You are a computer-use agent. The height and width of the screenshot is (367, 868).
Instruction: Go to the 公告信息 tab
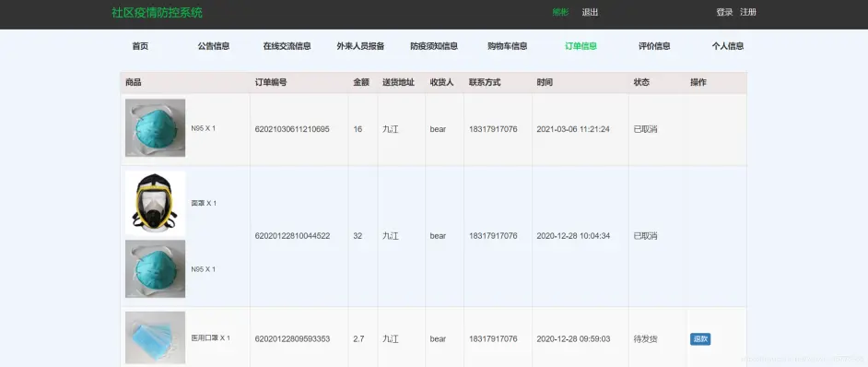[x=214, y=46]
